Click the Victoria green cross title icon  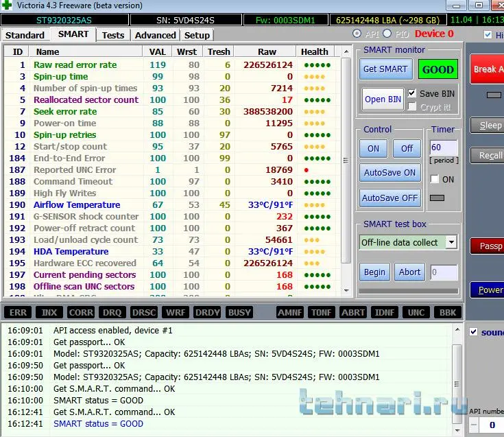7,5
